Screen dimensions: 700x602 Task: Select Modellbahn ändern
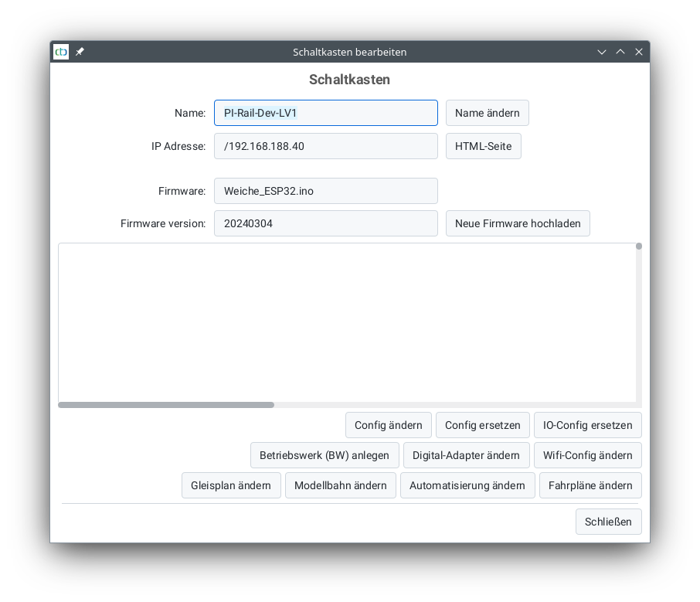pyautogui.click(x=341, y=485)
